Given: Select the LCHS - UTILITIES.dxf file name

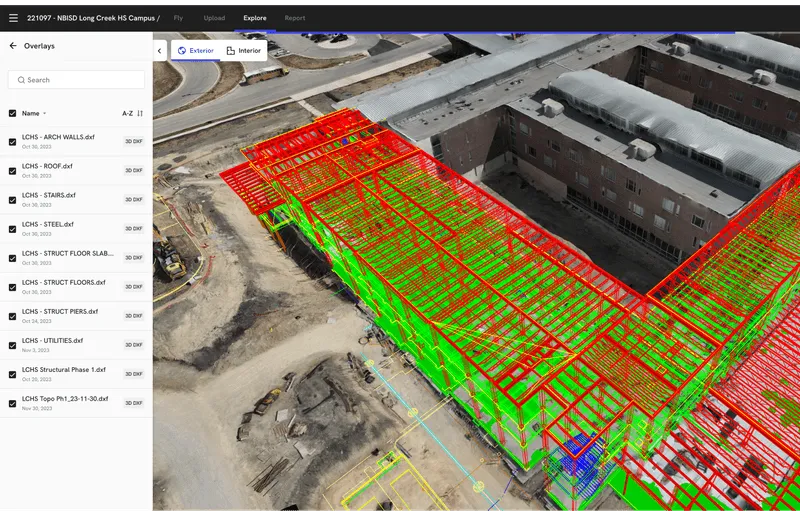Looking at the screenshot, I should coord(52,340).
